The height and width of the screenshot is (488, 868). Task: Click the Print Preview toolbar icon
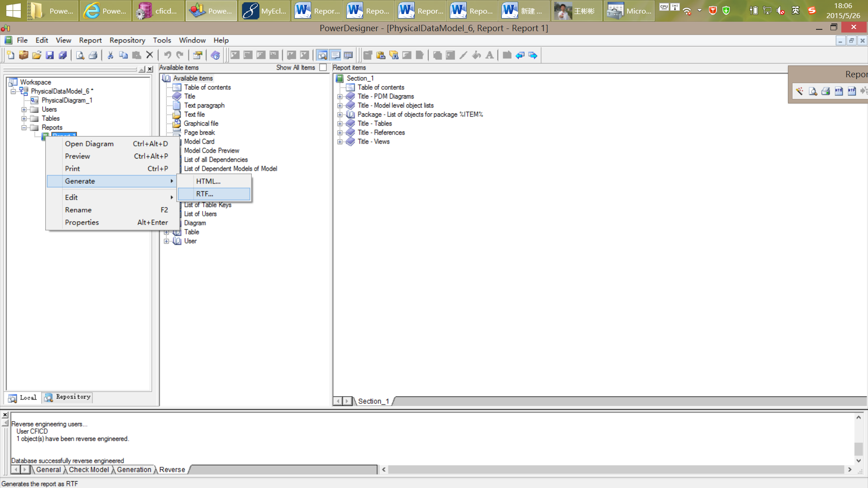point(80,55)
